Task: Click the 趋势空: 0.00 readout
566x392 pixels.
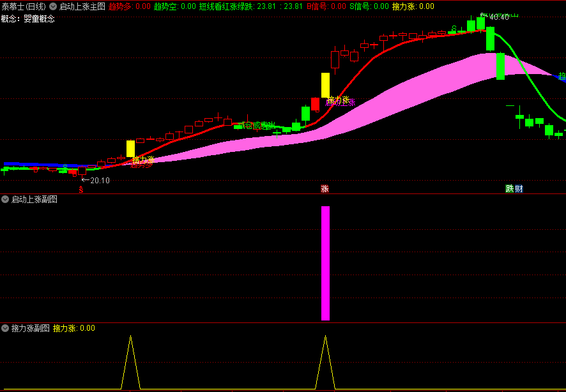Action: click(x=174, y=6)
